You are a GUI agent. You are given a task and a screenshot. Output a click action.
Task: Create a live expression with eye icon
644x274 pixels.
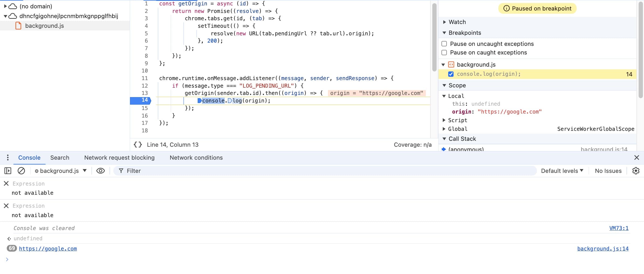101,171
